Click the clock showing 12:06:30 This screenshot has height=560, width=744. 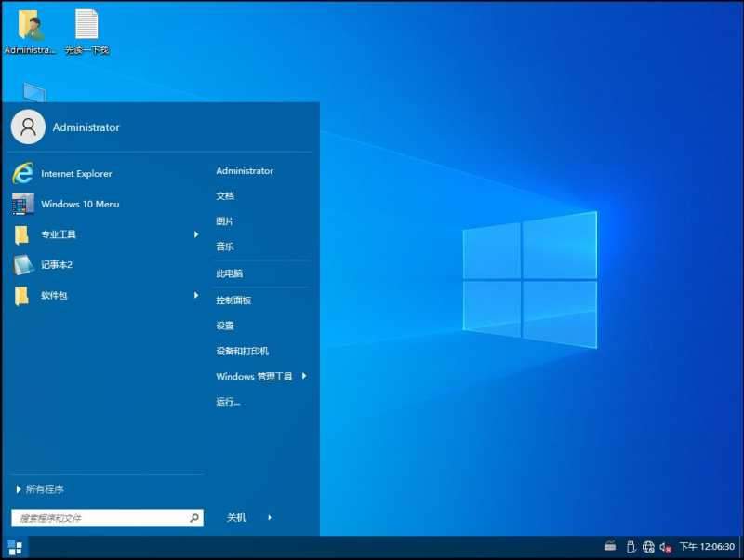707,547
